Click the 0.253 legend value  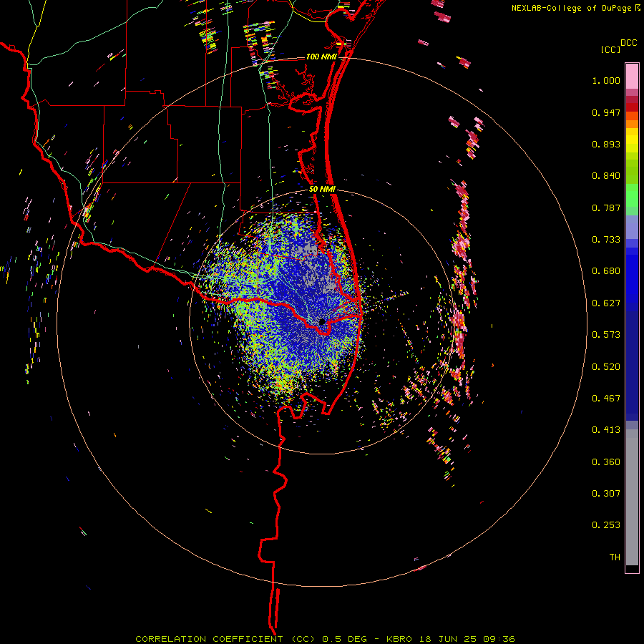point(606,525)
